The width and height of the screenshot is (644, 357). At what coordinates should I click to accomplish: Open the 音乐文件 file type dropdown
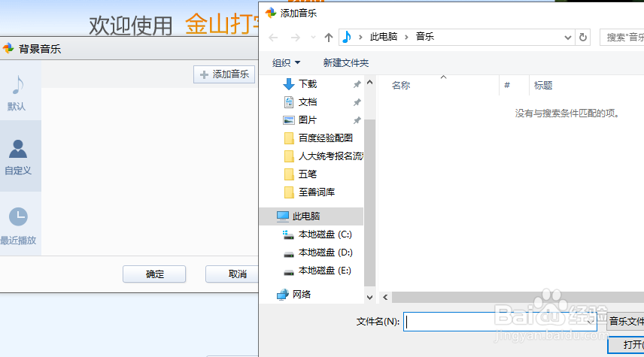pos(625,322)
